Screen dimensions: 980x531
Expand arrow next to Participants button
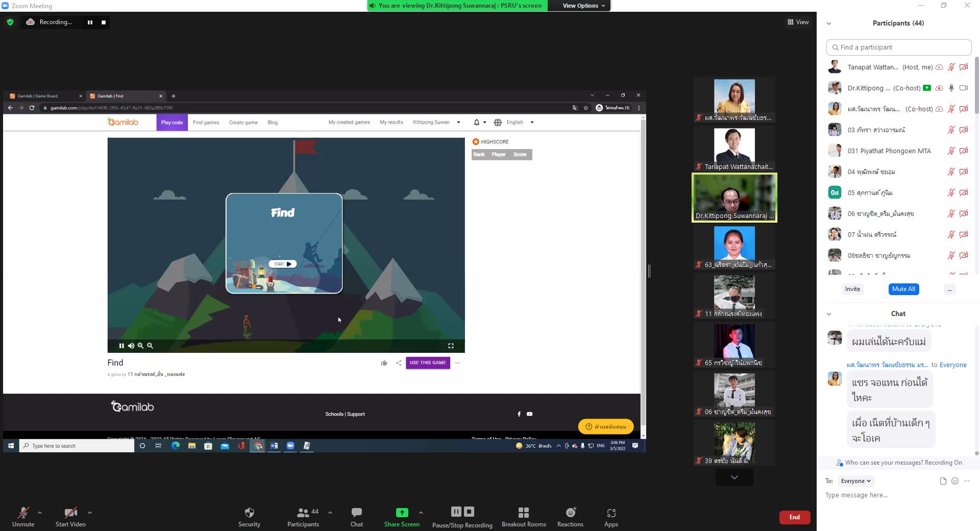(330, 513)
